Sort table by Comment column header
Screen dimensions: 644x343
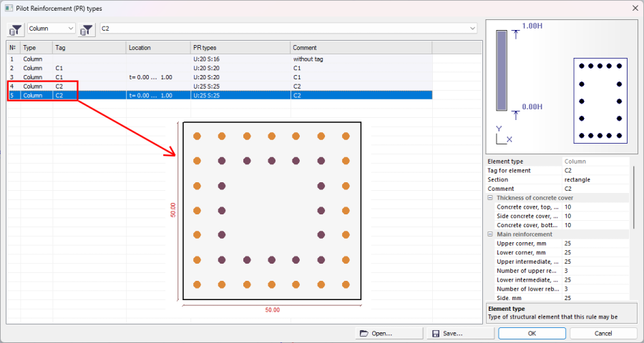click(361, 48)
